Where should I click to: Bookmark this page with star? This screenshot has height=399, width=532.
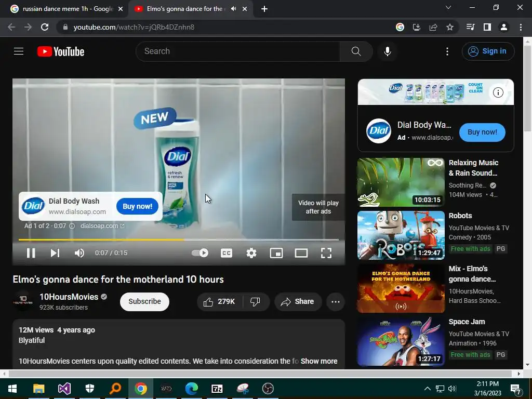[x=450, y=27]
